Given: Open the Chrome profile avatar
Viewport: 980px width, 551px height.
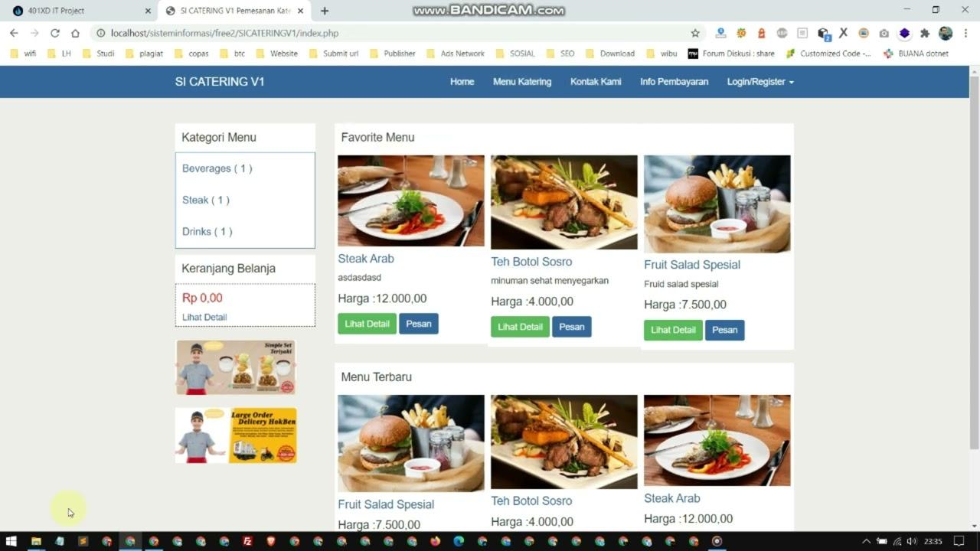Looking at the screenshot, I should (946, 33).
